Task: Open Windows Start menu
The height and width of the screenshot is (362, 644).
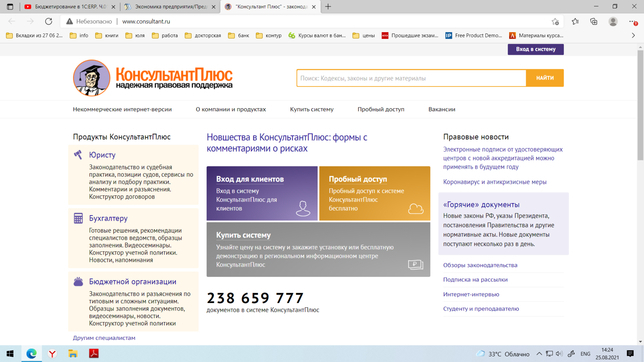Action: click(10, 354)
